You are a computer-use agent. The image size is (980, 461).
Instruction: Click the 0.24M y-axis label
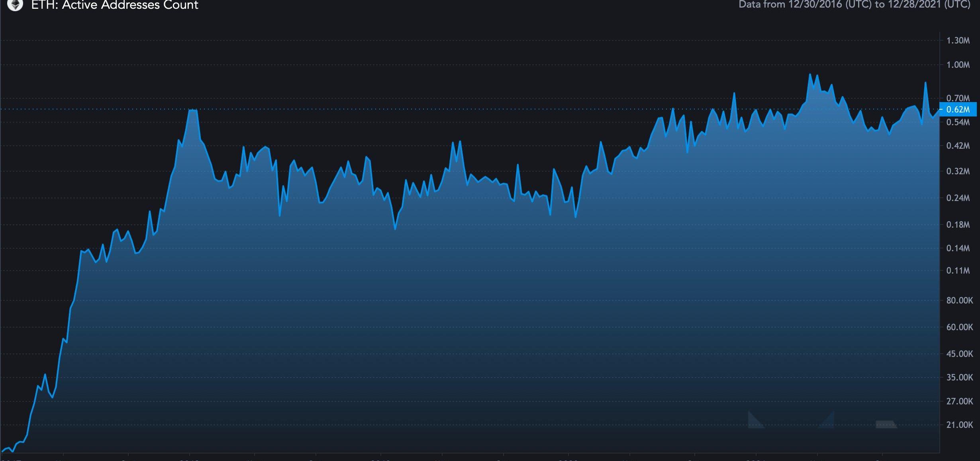pos(958,198)
